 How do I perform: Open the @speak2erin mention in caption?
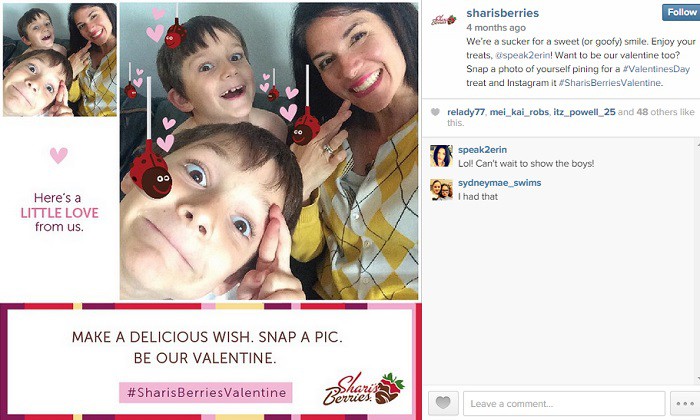click(522, 55)
